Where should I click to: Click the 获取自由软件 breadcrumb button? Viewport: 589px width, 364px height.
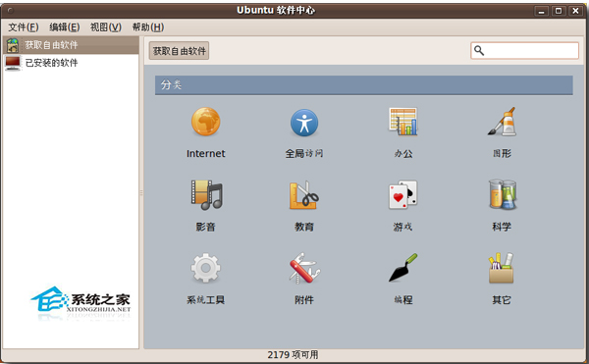[179, 51]
